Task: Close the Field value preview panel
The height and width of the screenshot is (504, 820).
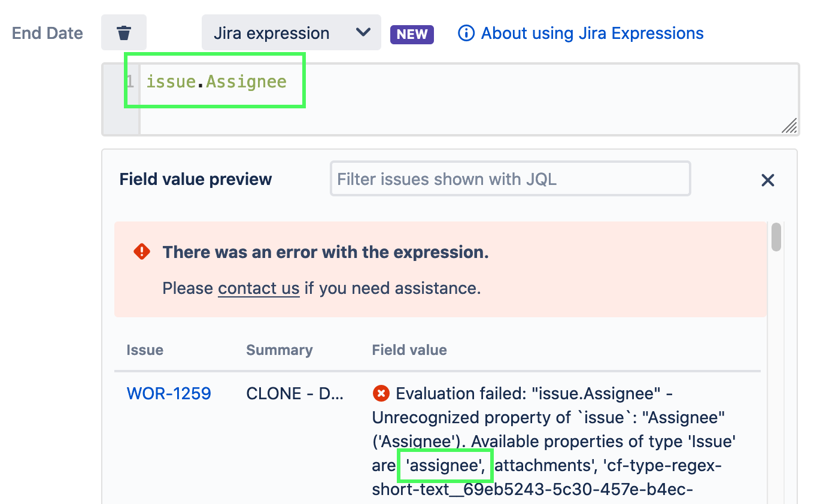Action: point(768,180)
